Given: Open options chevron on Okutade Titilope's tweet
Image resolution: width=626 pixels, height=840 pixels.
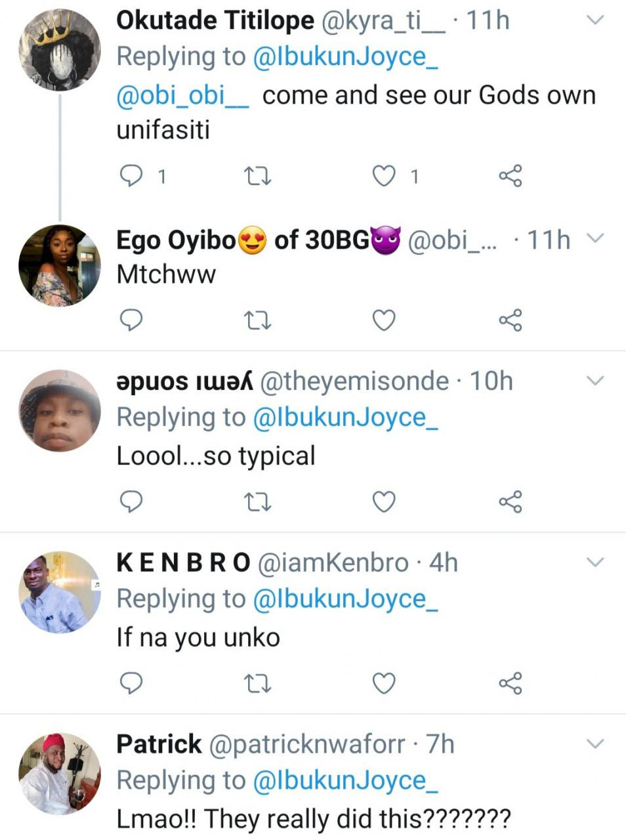Looking at the screenshot, I should (594, 20).
